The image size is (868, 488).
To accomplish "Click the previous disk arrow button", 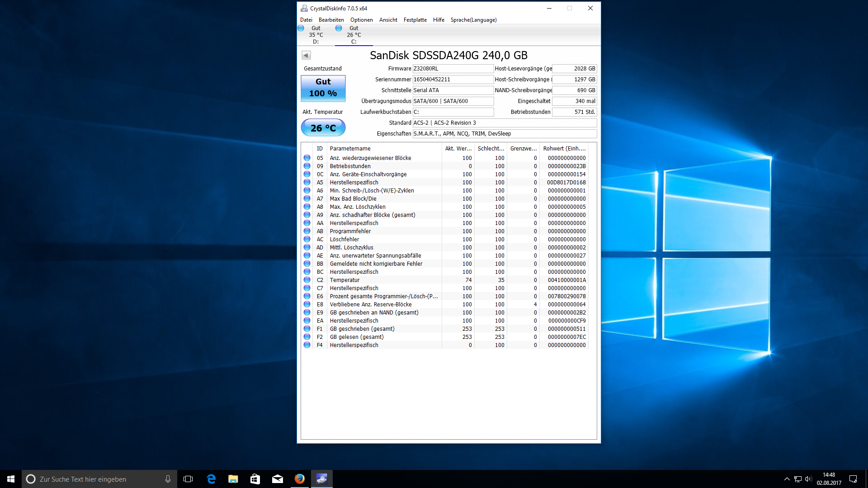I will (306, 55).
